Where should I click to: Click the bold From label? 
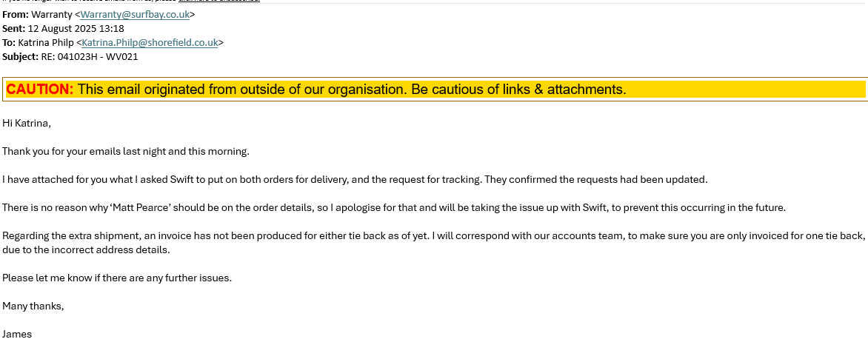15,15
